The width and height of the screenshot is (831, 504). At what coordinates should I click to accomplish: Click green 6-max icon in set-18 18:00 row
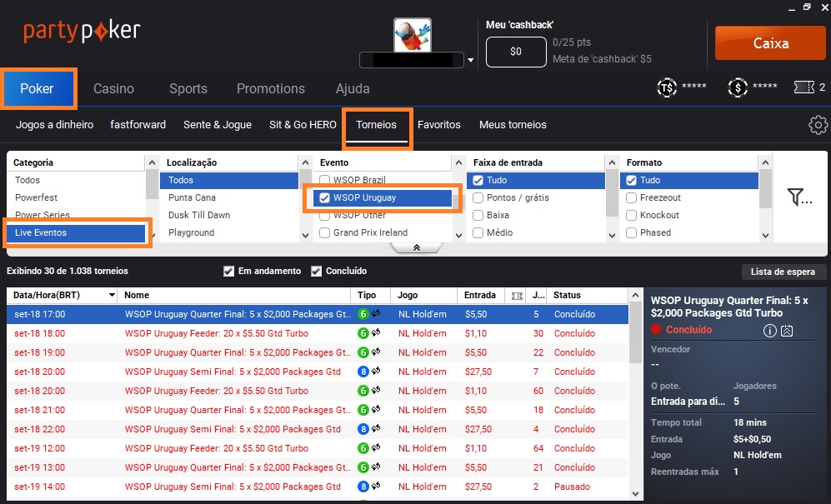click(363, 333)
